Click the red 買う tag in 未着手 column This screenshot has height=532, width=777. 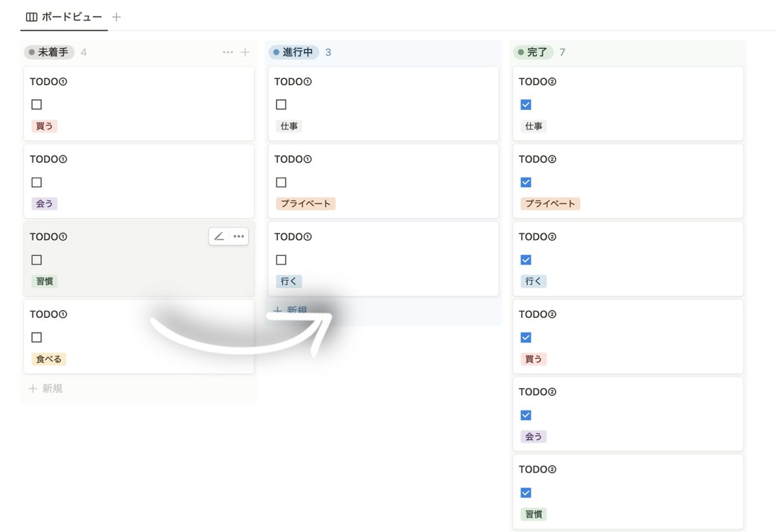[x=45, y=126]
